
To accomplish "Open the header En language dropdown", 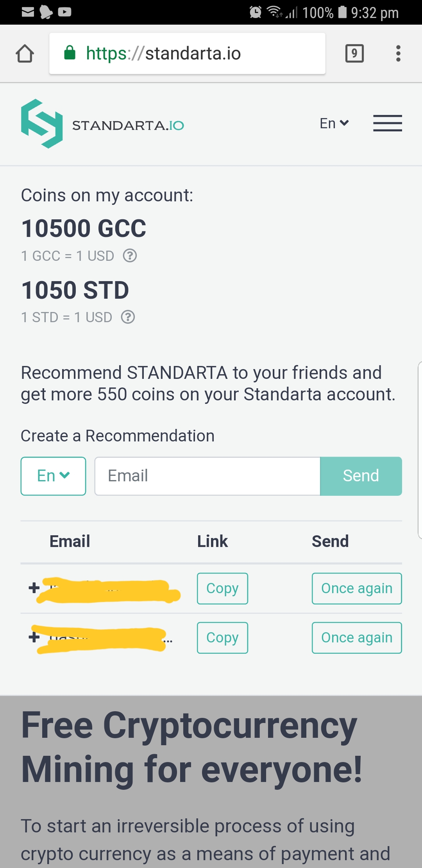I will (x=334, y=124).
